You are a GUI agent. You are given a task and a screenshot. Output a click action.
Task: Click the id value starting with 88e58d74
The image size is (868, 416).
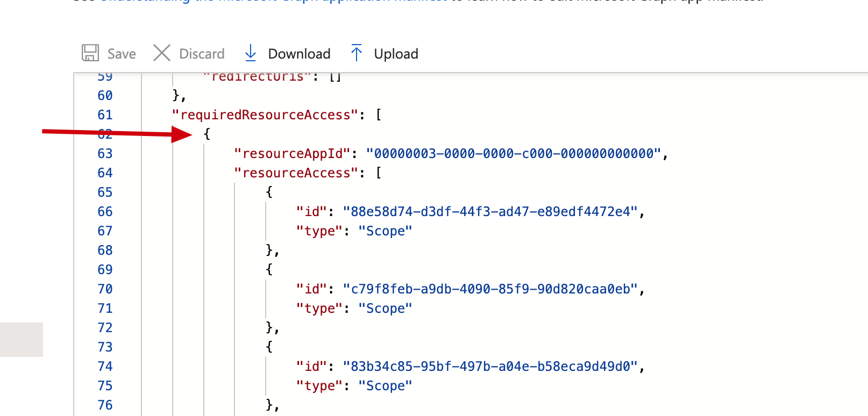pos(490,212)
